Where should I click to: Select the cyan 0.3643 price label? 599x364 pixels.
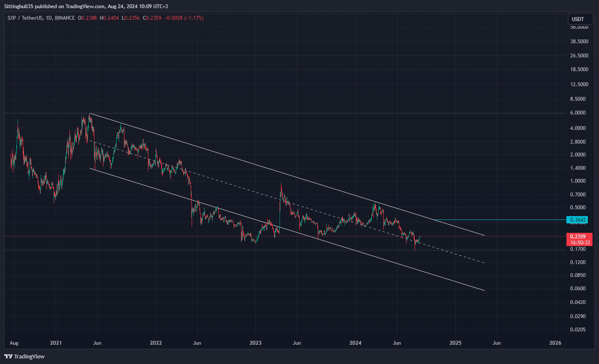[x=577, y=220]
